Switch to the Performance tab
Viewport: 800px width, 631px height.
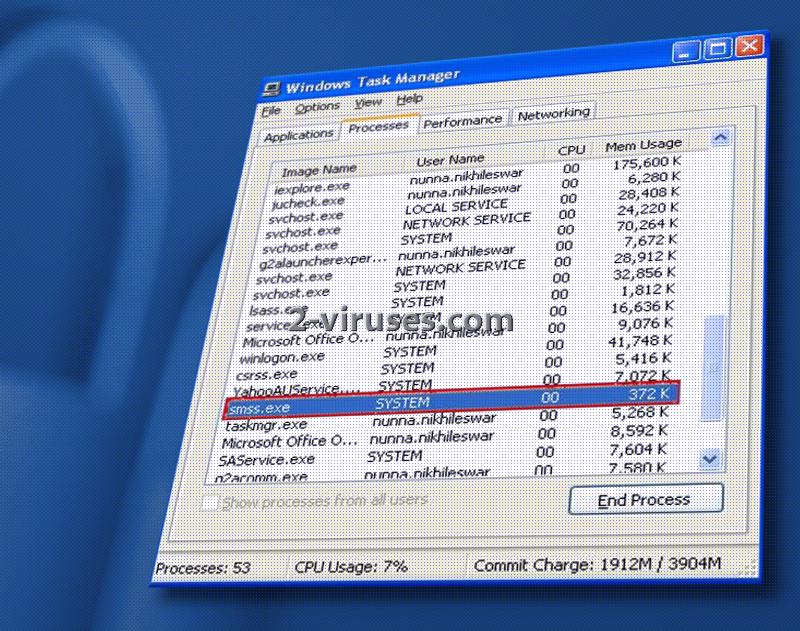tap(463, 121)
